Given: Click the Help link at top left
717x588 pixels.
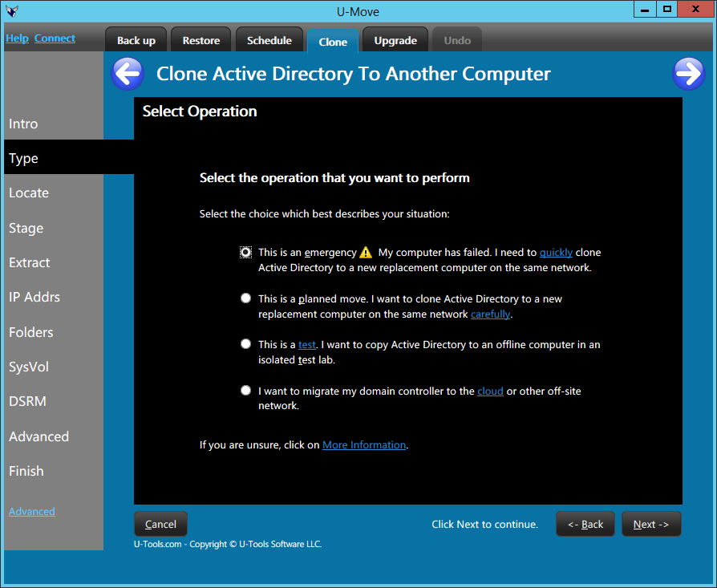Looking at the screenshot, I should click(17, 39).
